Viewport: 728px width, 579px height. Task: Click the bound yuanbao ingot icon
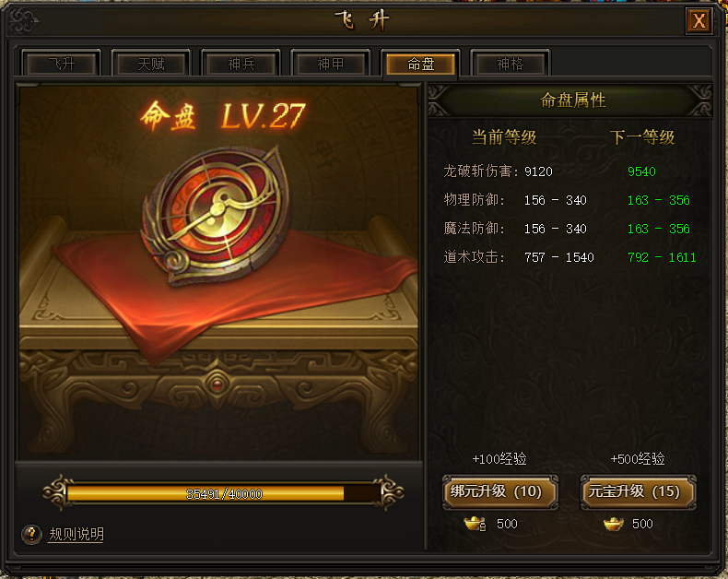click(475, 525)
